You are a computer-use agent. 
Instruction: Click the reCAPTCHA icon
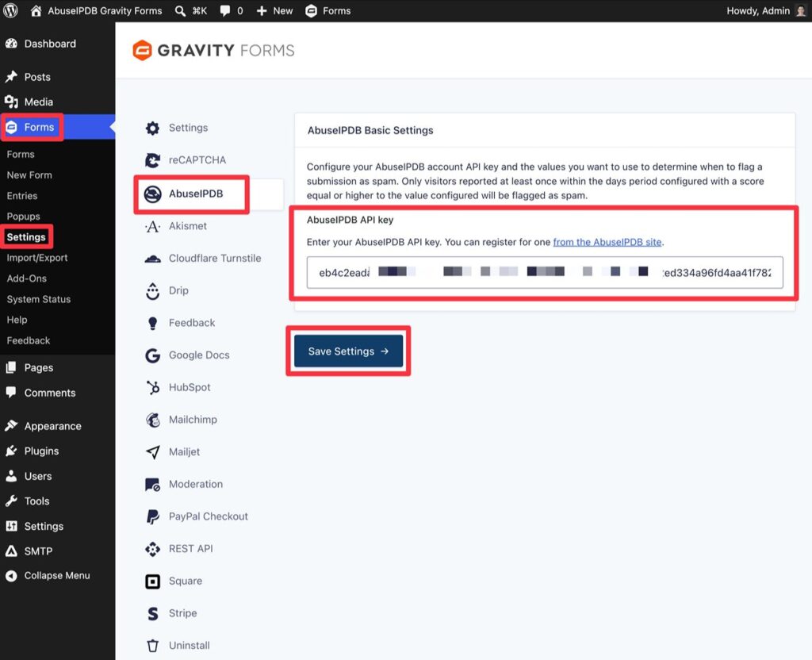pos(152,160)
